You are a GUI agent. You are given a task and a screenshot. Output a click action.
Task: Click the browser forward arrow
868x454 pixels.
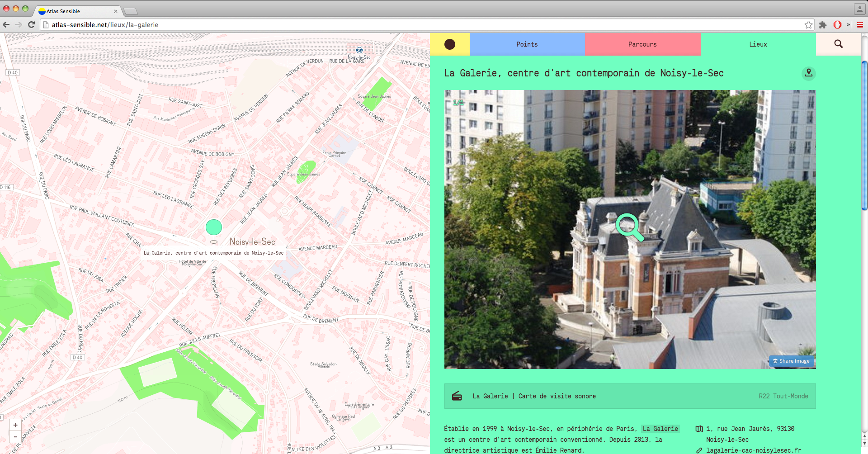tap(19, 24)
